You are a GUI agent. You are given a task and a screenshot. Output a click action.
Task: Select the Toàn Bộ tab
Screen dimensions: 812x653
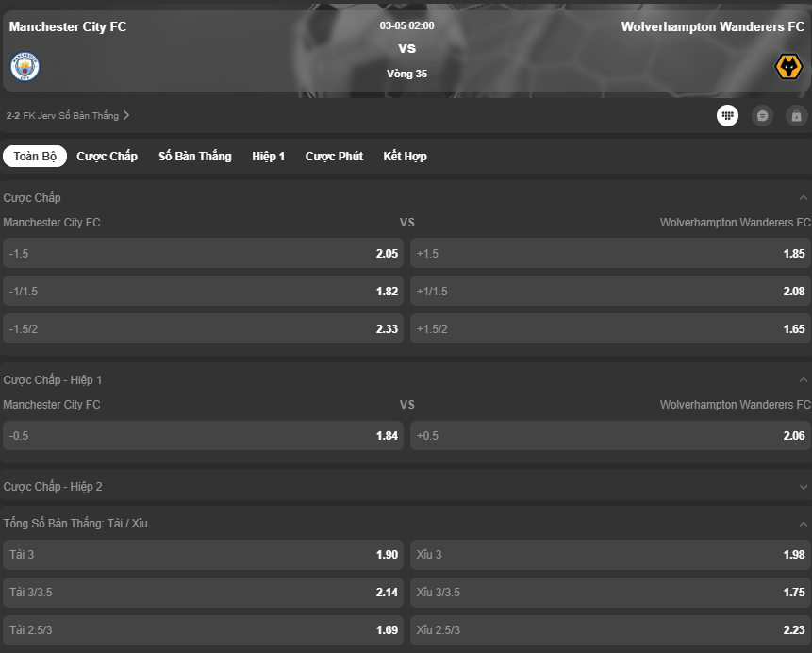35,156
